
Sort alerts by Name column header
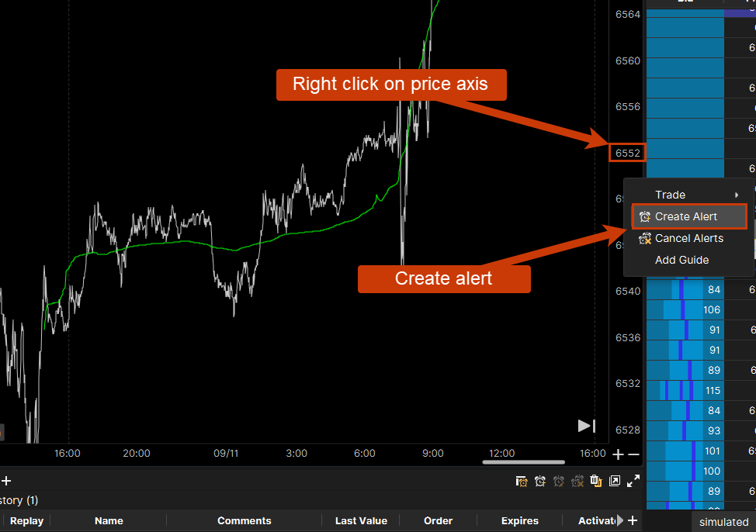(109, 520)
